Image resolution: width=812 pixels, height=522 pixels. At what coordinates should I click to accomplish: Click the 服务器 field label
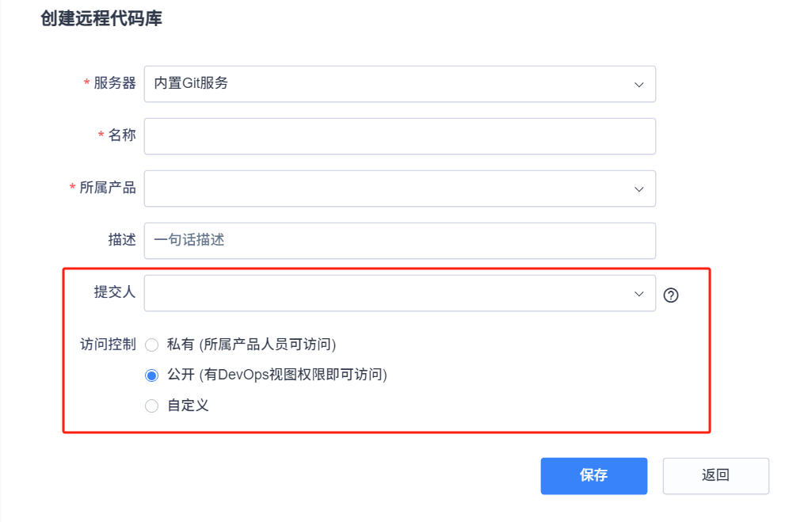[x=115, y=83]
